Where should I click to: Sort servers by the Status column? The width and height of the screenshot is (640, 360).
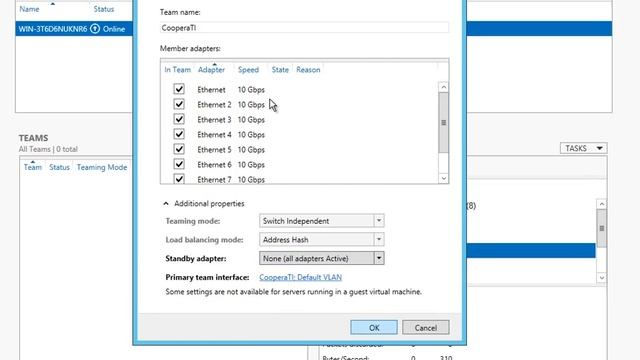click(x=104, y=9)
